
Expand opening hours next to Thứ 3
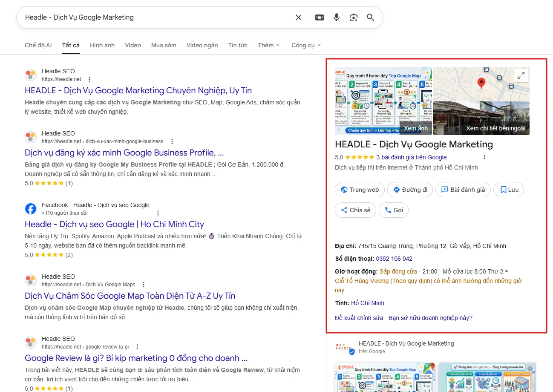[506, 271]
